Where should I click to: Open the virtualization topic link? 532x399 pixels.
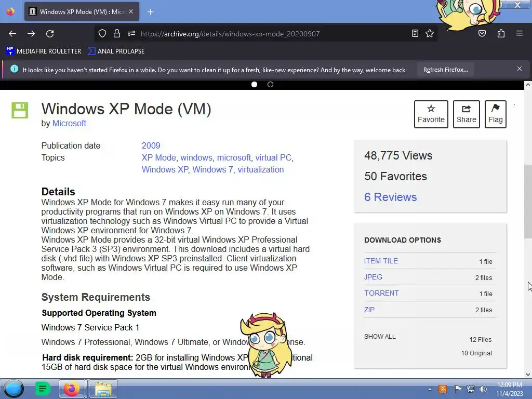point(261,169)
